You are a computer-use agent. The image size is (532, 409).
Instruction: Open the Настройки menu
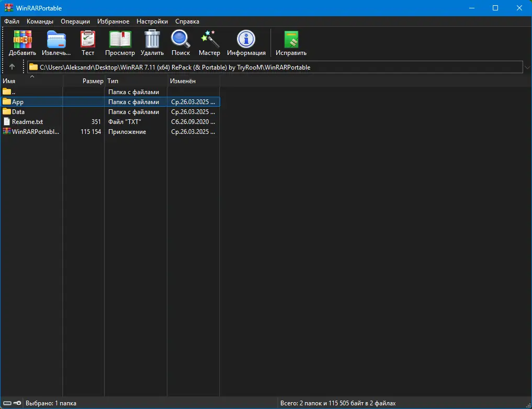pyautogui.click(x=152, y=21)
